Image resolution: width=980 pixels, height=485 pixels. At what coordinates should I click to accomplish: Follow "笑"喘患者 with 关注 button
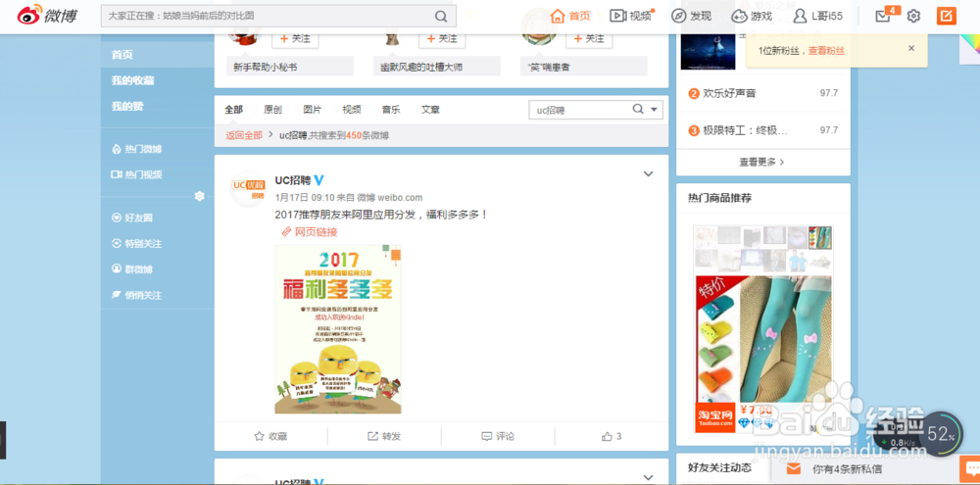pyautogui.click(x=589, y=39)
